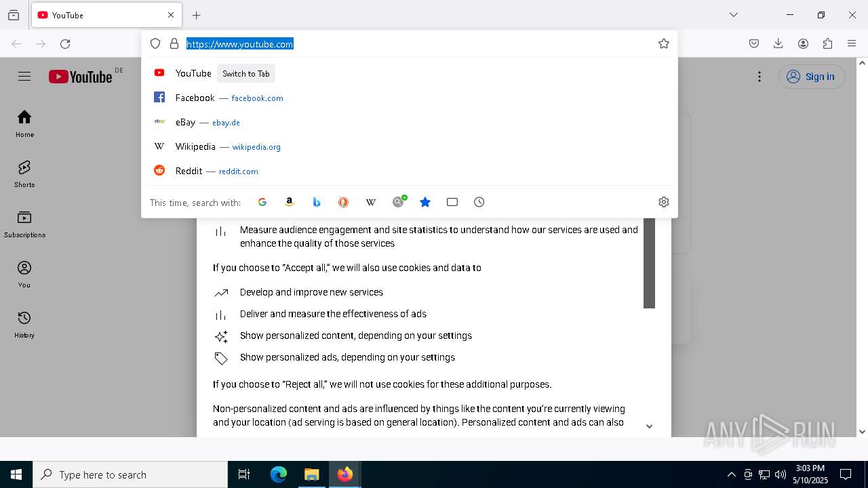Open the Windows notification center

(846, 474)
